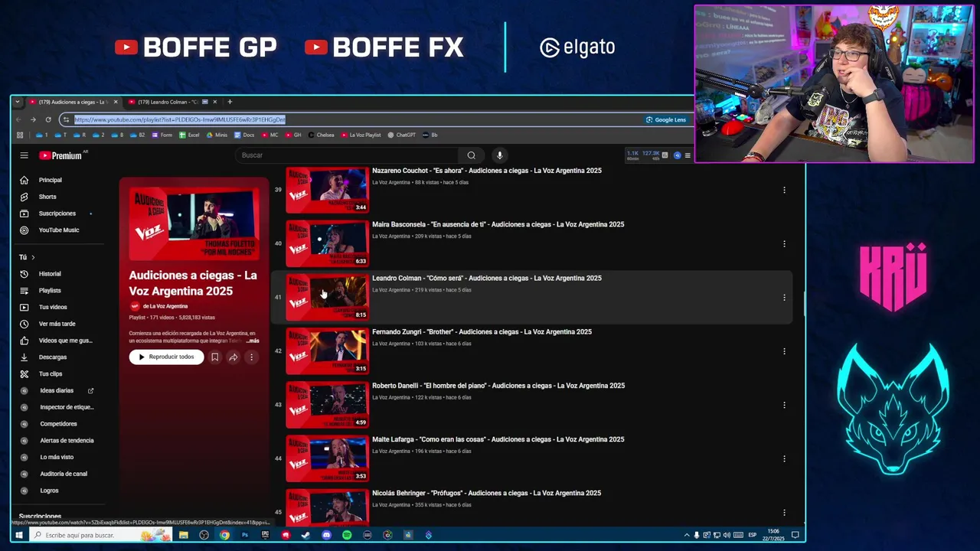Click the YouTube Buscar search field
Screen dimensions: 980x551
pos(348,155)
